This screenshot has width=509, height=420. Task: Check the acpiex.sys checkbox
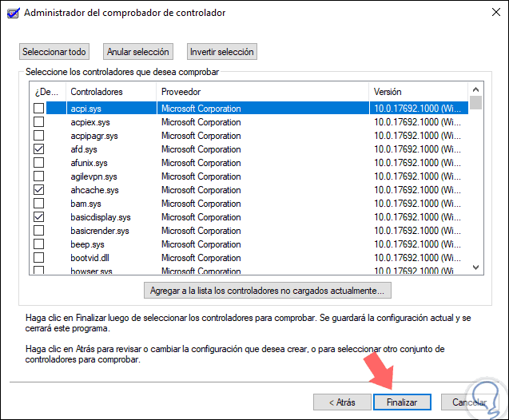tap(39, 121)
